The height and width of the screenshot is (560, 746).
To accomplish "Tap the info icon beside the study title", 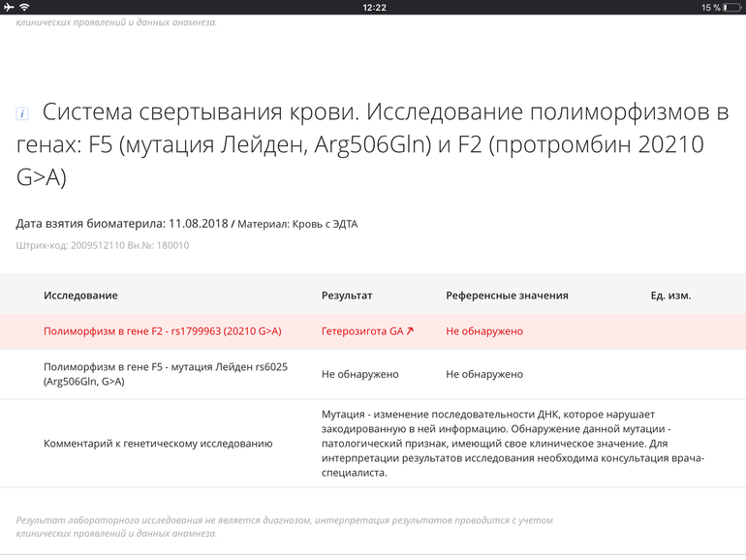I will (21, 114).
